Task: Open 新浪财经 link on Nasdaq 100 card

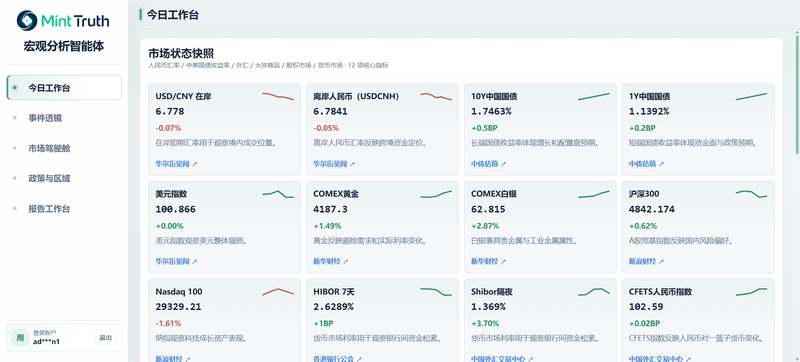Action: click(173, 359)
